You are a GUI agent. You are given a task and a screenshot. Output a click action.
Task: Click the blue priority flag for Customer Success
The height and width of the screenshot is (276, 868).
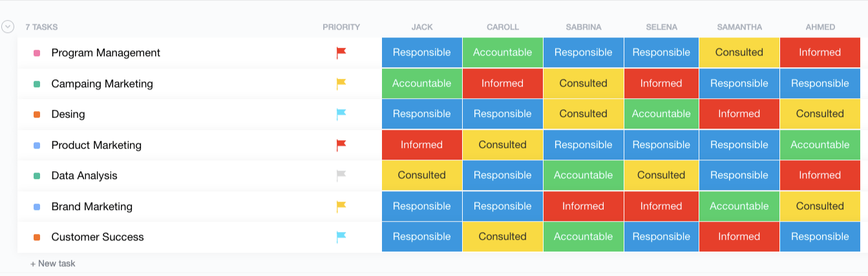341,237
